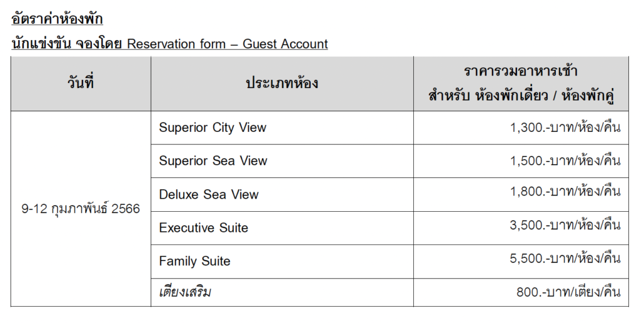Choose the Executive Suite cell
The width and height of the screenshot is (644, 323).
(203, 227)
